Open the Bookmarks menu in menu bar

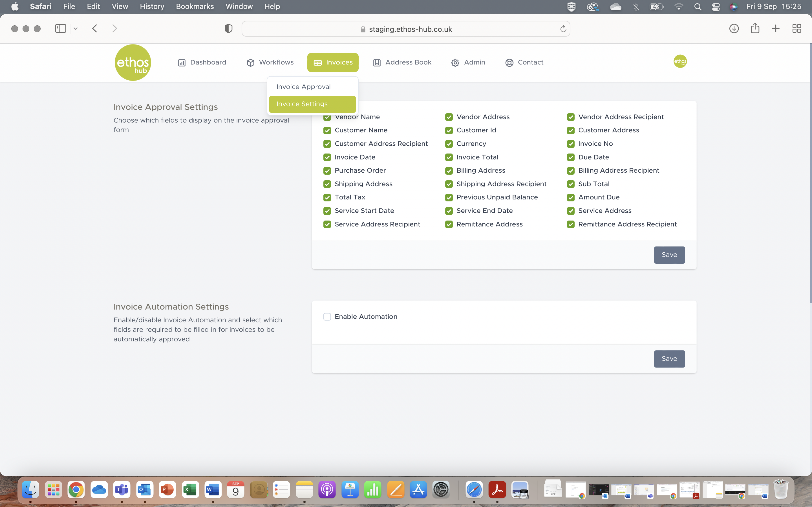195,6
